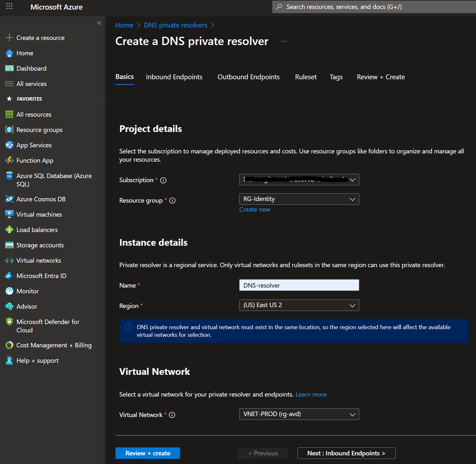Viewport: 476px width, 464px height.
Task: Click the Review + create button
Action: click(147, 453)
